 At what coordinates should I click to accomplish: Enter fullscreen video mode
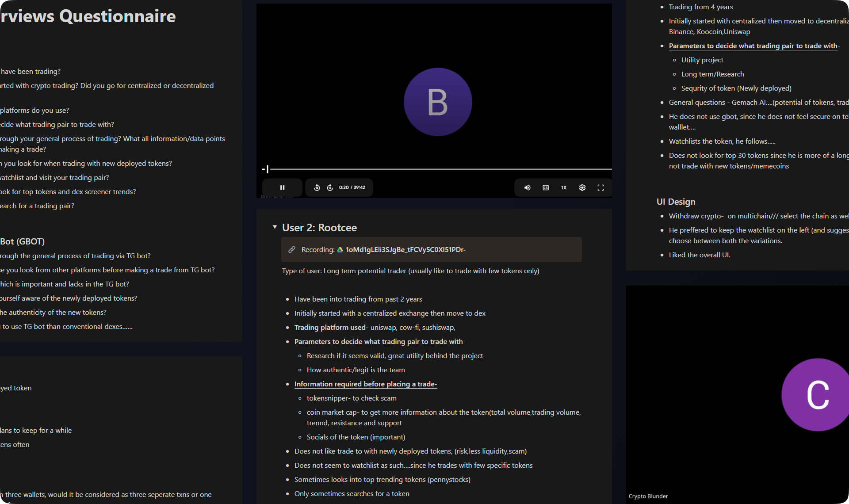tap(600, 187)
